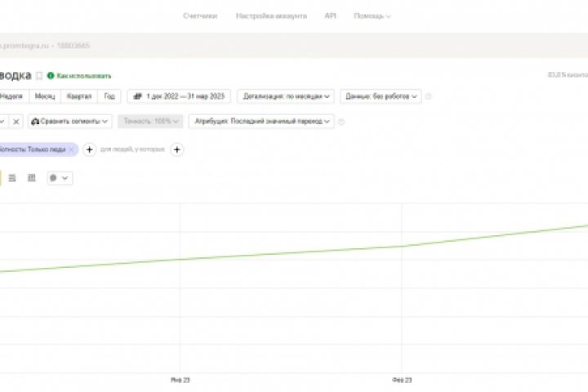Open the API link in top navigation
This screenshot has height=392, width=588.
(x=330, y=16)
